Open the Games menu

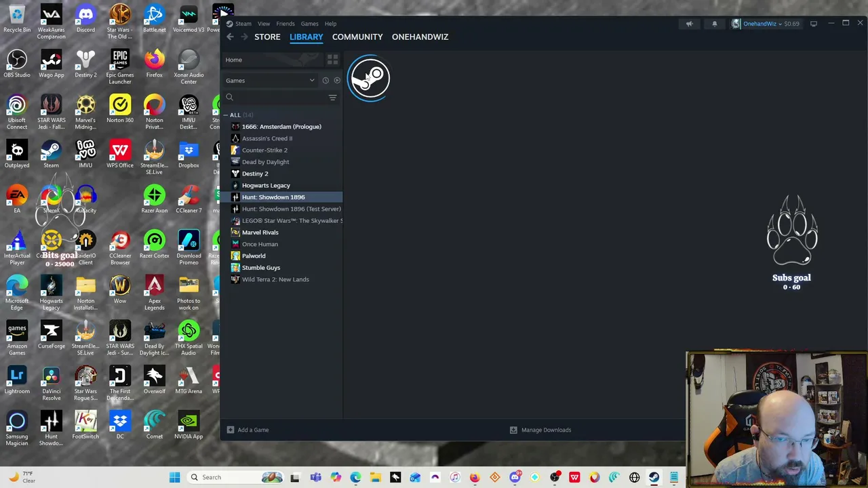[x=309, y=24]
